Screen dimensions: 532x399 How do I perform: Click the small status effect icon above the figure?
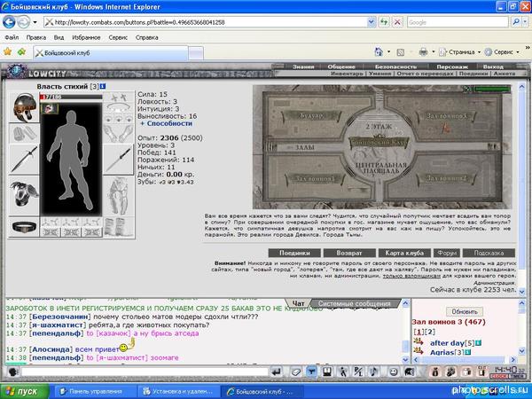[49, 108]
